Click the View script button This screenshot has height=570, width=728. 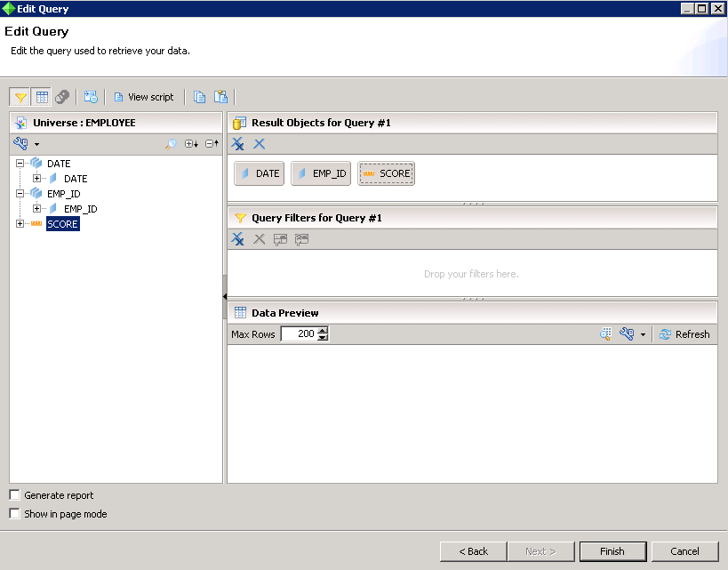(143, 97)
